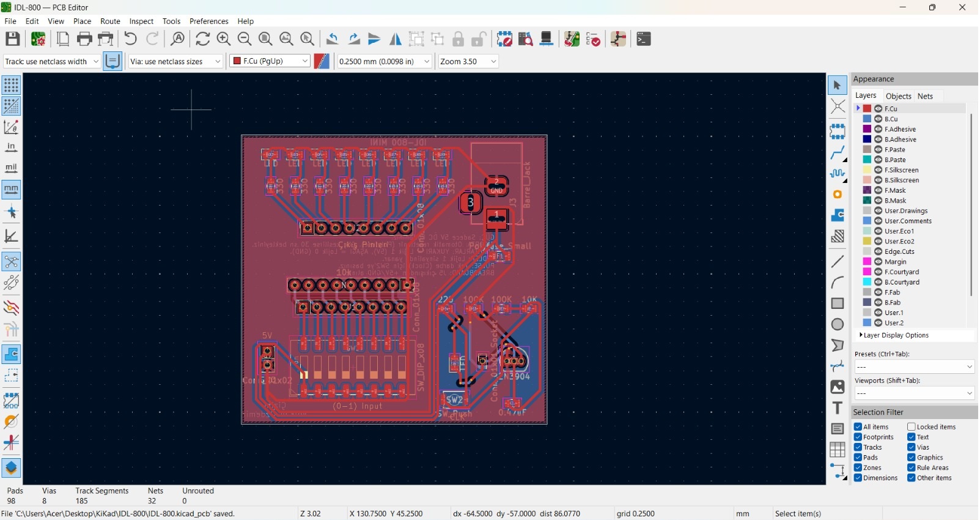This screenshot has height=520, width=980.
Task: Click the F.Silkscreen color swatch
Action: (x=867, y=170)
